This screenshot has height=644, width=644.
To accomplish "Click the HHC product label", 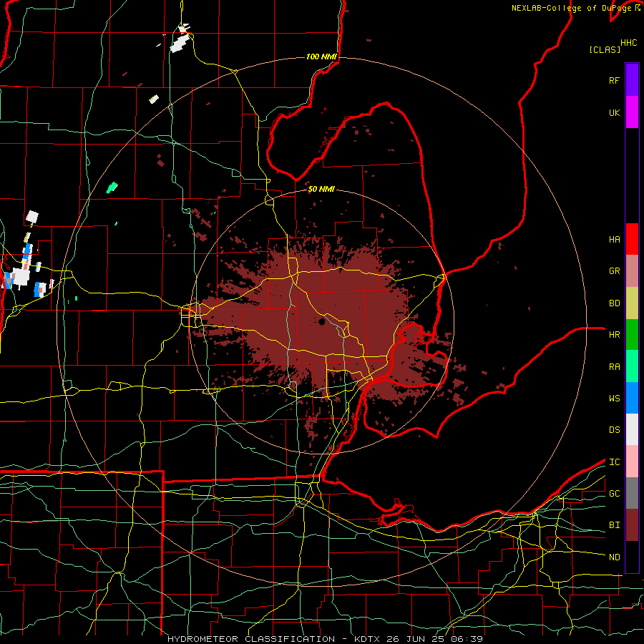I will pyautogui.click(x=628, y=43).
